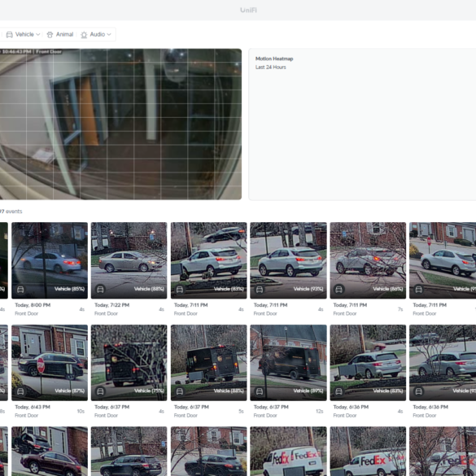Click the 7s duration on 7:11 PM event
476x476 pixels.
tap(400, 309)
